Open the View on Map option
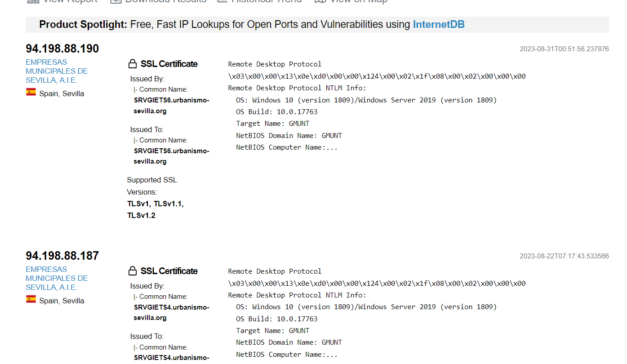The height and width of the screenshot is (364, 627). click(351, 1)
